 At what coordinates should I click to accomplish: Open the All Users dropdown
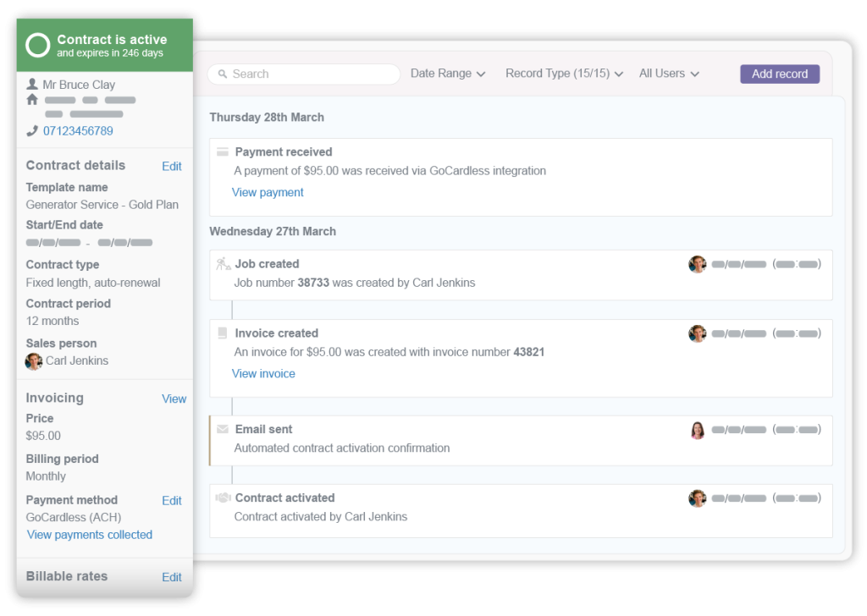(x=669, y=74)
